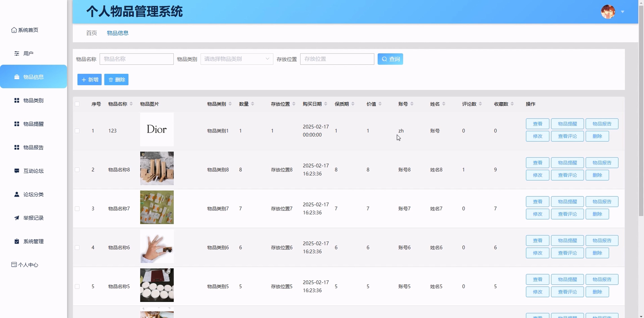Viewport: 644px width, 318px height.
Task: Click the grid icon next to 物品类别
Action: pos(16,101)
